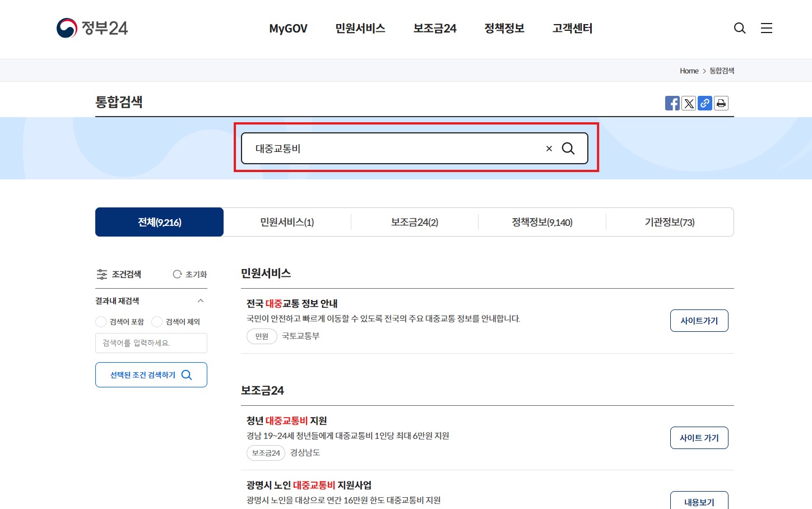Image resolution: width=812 pixels, height=509 pixels.
Task: Clear the search box with the X button
Action: (549, 148)
